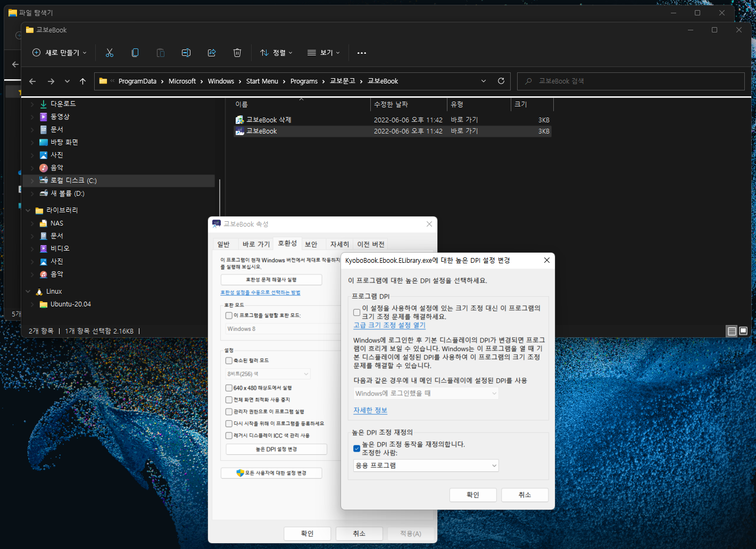Toggle 레거시 디스플레이 ICC 색 관리 checkbox
The height and width of the screenshot is (549, 756).
point(229,436)
